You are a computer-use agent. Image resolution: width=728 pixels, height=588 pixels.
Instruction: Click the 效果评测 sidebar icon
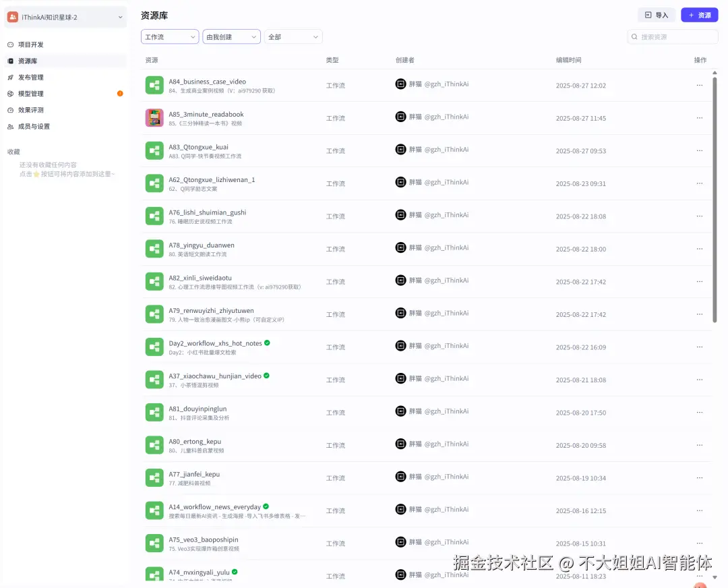(x=9, y=109)
